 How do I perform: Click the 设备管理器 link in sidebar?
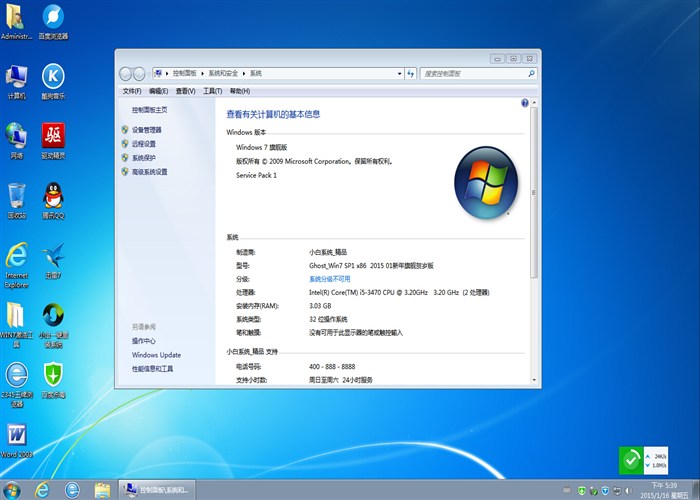[x=146, y=130]
